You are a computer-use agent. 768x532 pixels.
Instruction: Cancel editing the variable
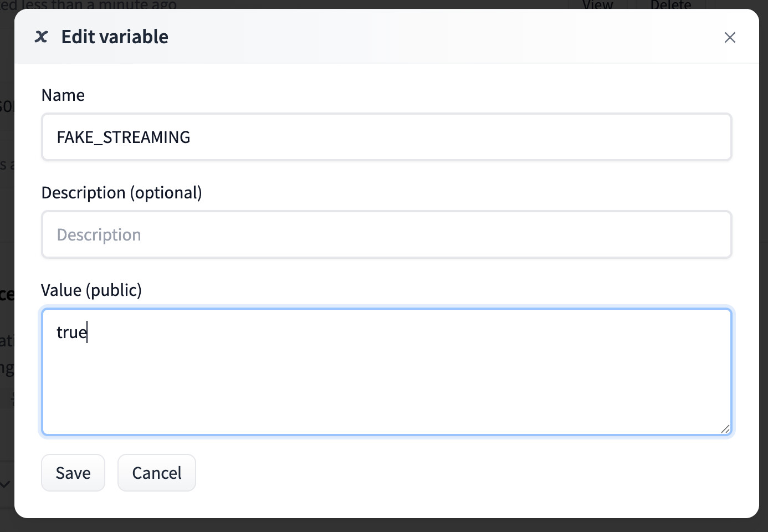coord(157,473)
